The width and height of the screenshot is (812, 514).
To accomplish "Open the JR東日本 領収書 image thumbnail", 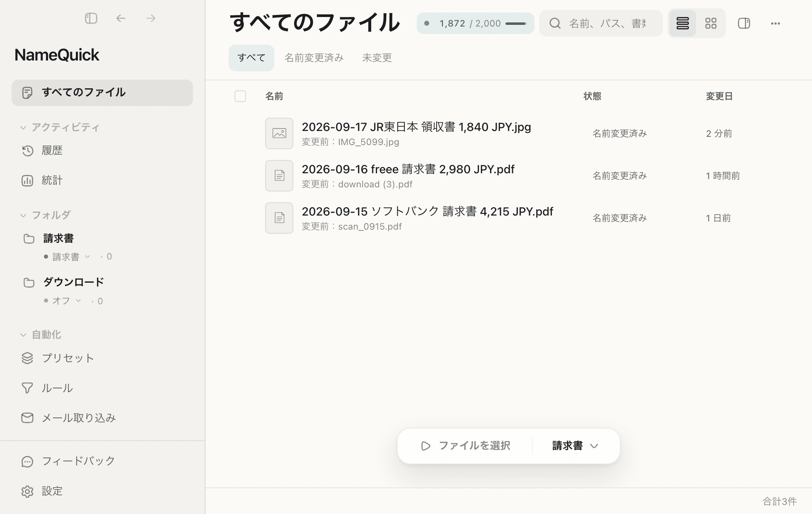I will click(x=279, y=133).
